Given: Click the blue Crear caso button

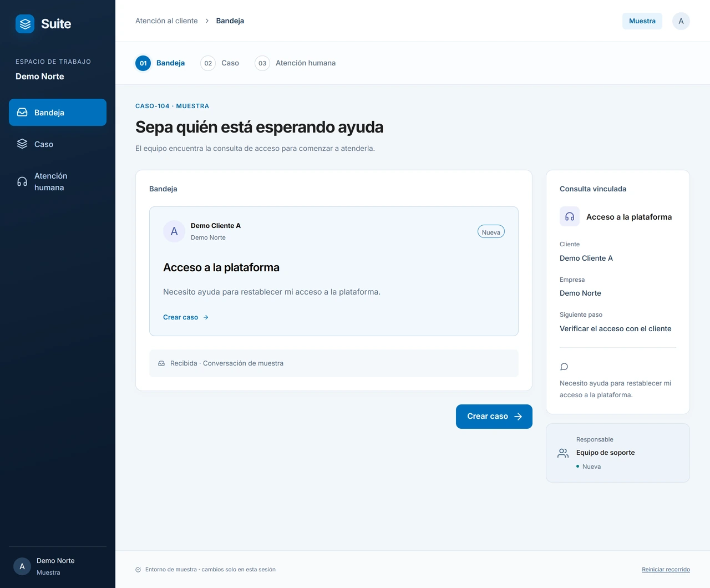Looking at the screenshot, I should click(494, 417).
